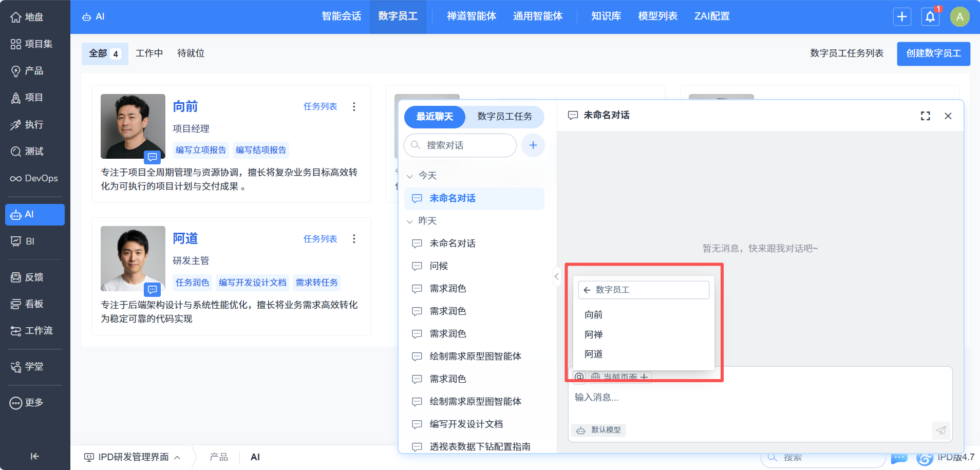Viewport: 980px width, 470px height.
Task: Expand the chat panel to fullscreen
Action: (x=925, y=116)
